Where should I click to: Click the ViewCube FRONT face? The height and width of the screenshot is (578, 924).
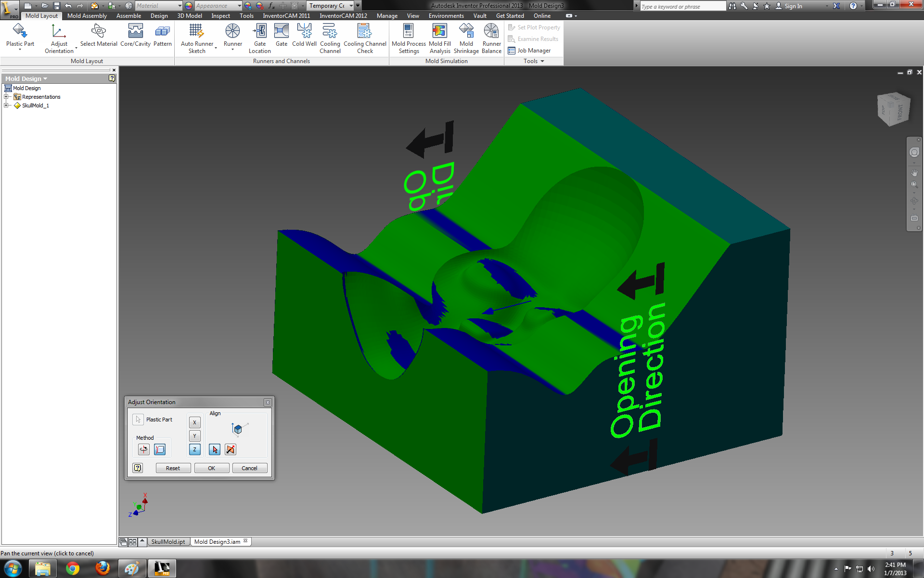point(900,112)
